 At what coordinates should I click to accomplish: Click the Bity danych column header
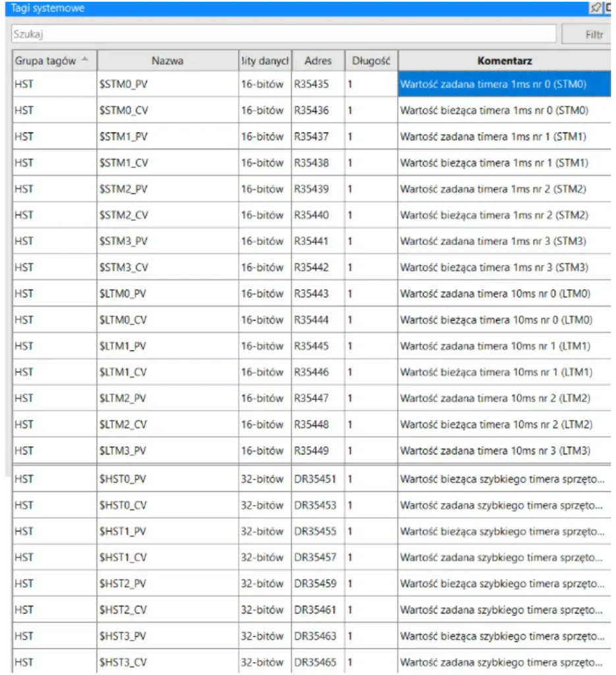coord(265,61)
